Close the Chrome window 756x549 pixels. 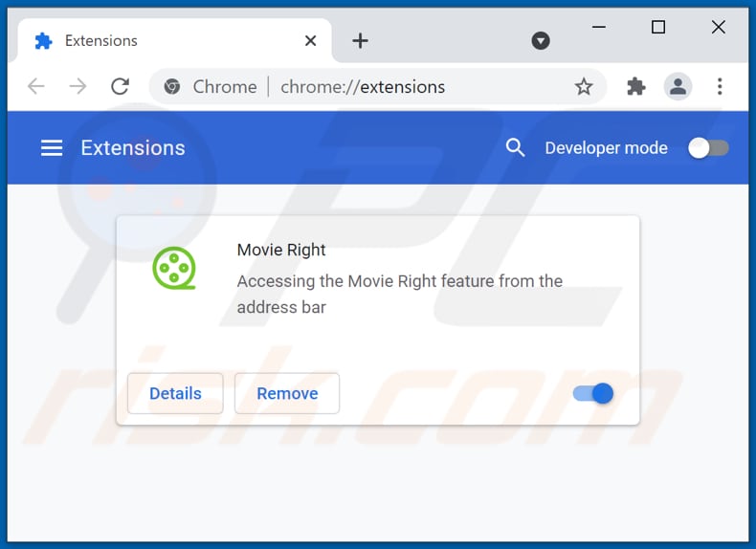pyautogui.click(x=719, y=27)
